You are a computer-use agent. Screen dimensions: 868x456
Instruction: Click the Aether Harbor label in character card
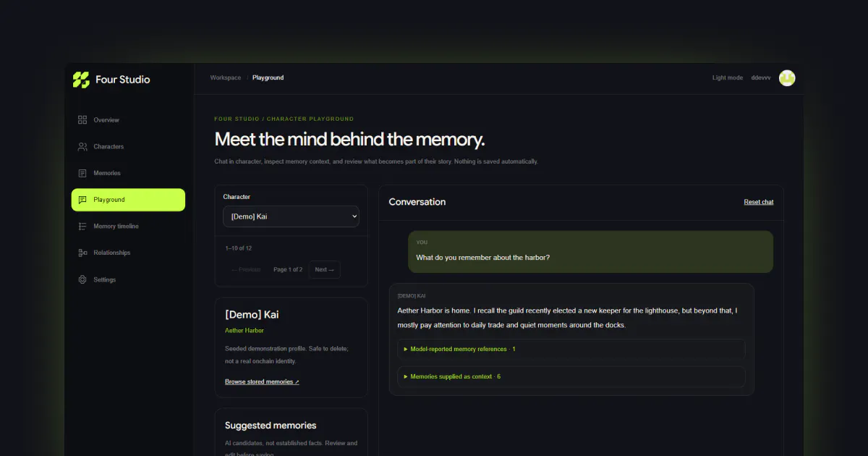244,331
